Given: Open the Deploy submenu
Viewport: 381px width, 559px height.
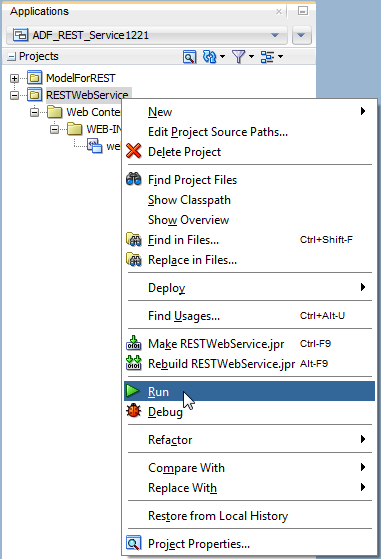Looking at the screenshot, I should [x=249, y=288].
